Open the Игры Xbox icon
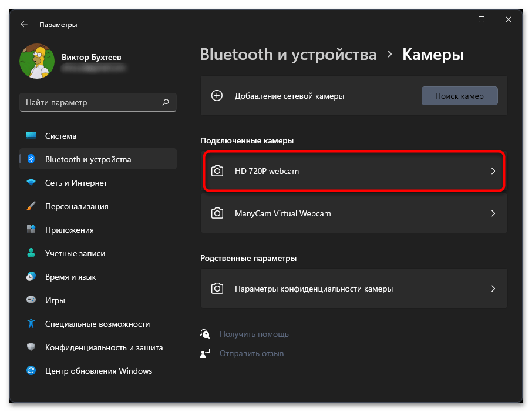 point(31,300)
